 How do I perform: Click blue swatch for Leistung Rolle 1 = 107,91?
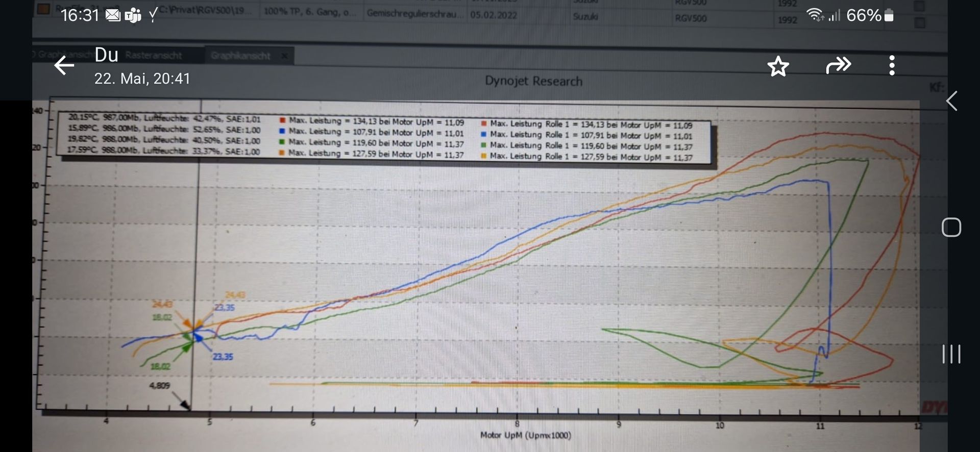tap(483, 134)
